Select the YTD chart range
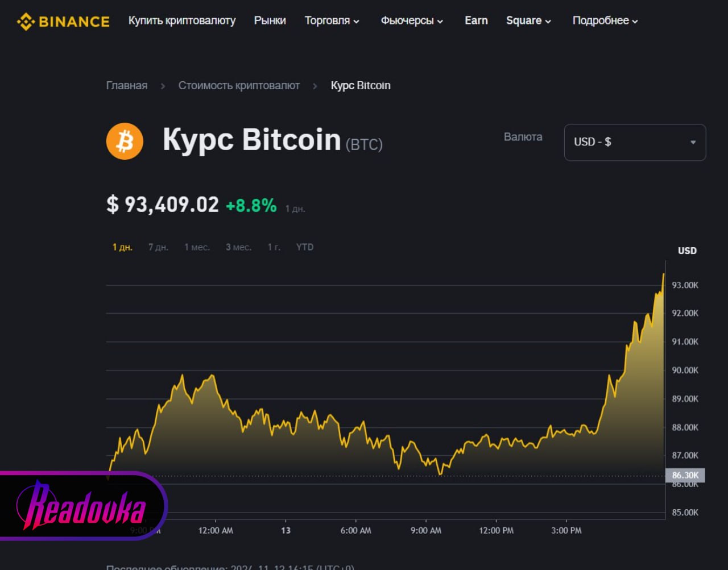This screenshot has height=570, width=728. pyautogui.click(x=305, y=247)
